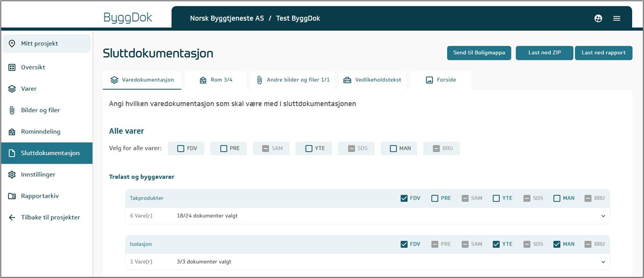The width and height of the screenshot is (644, 278).
Task: Click the ByggDok logo
Action: tap(128, 18)
